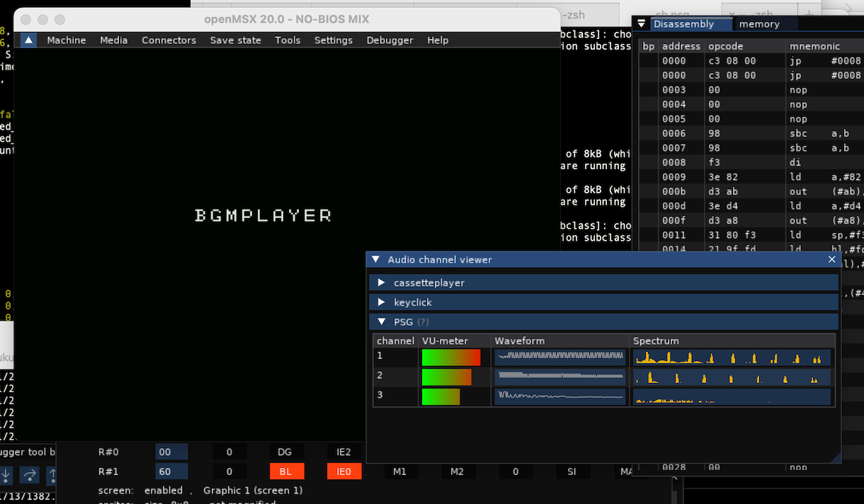Click the debugger step-over arrow icon
This screenshot has width=864, height=504.
click(x=30, y=474)
